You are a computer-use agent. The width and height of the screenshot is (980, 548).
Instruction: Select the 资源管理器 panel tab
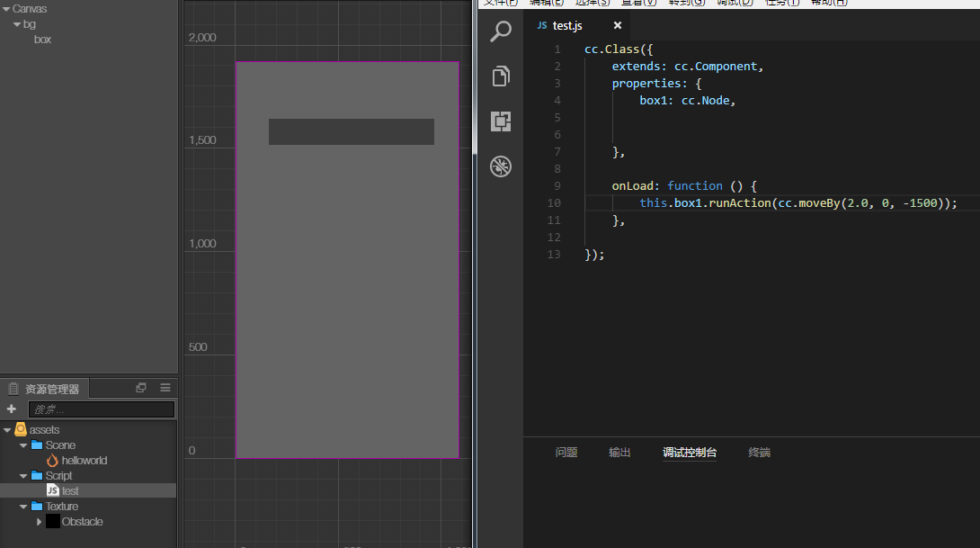44,389
